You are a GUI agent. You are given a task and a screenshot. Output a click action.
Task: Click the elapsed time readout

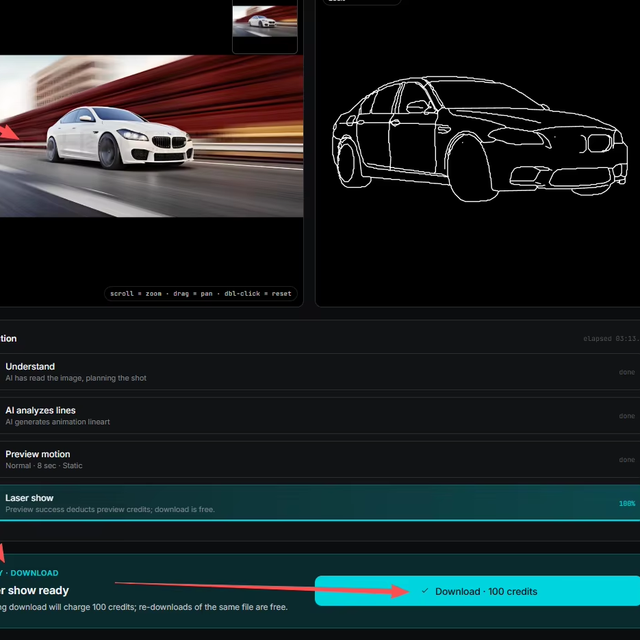point(611,338)
